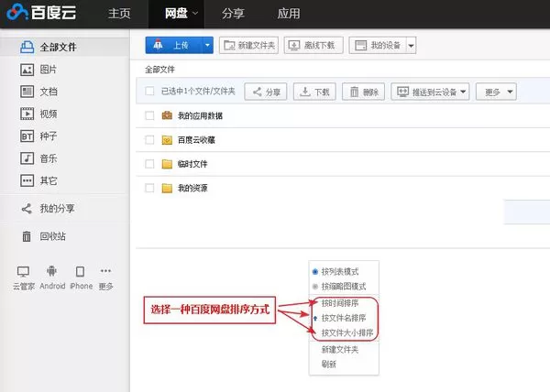Click the 删除 action button
Screen dimensions: 550x392
pyautogui.click(x=363, y=92)
